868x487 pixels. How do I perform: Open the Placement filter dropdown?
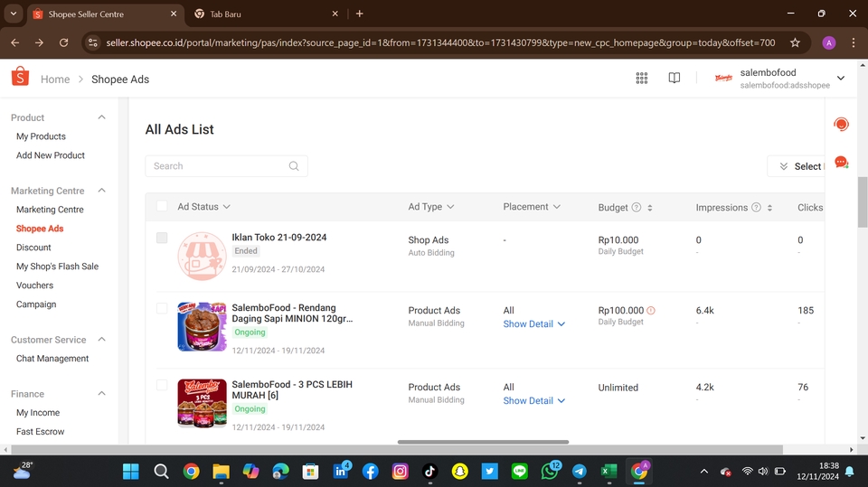point(532,206)
